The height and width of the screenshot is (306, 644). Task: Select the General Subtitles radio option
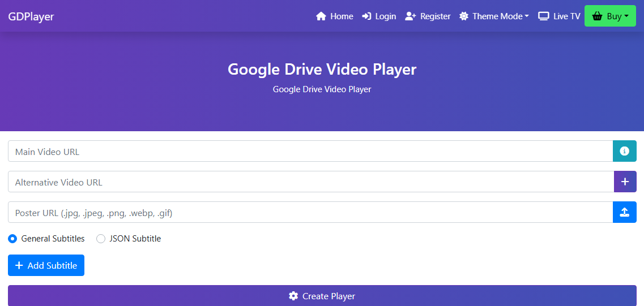[12, 239]
